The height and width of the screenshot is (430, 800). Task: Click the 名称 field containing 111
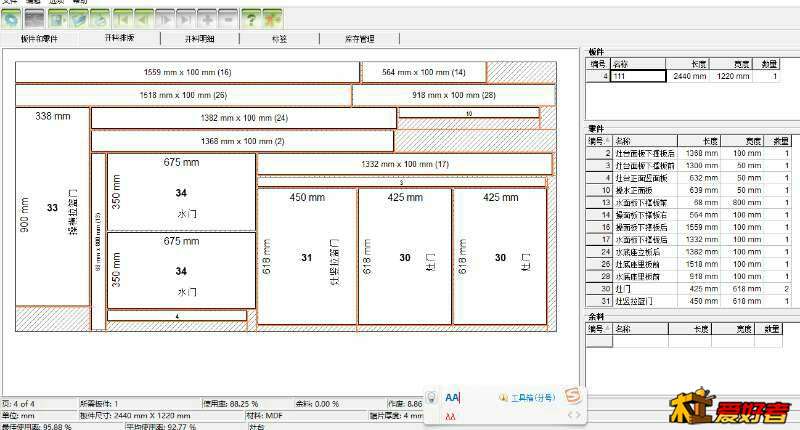pos(639,76)
